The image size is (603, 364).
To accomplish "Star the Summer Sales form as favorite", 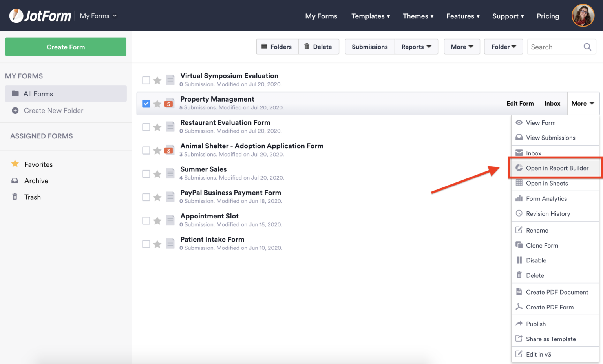I will point(157,173).
